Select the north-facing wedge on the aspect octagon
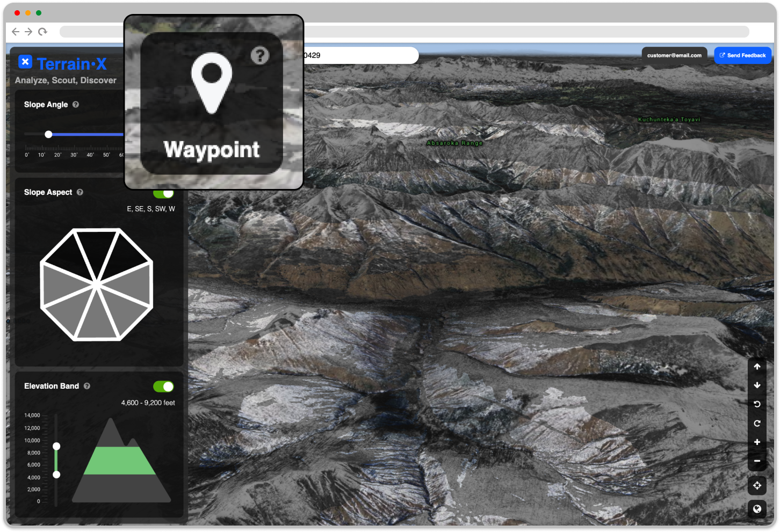780x532 pixels. (96, 248)
